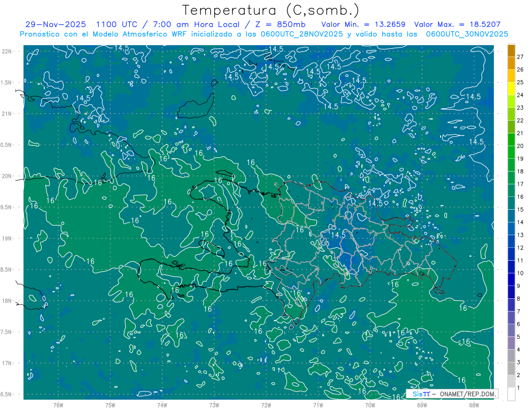The height and width of the screenshot is (411, 532).
Task: Click the '21N' latitude axis label
Action: coord(7,114)
